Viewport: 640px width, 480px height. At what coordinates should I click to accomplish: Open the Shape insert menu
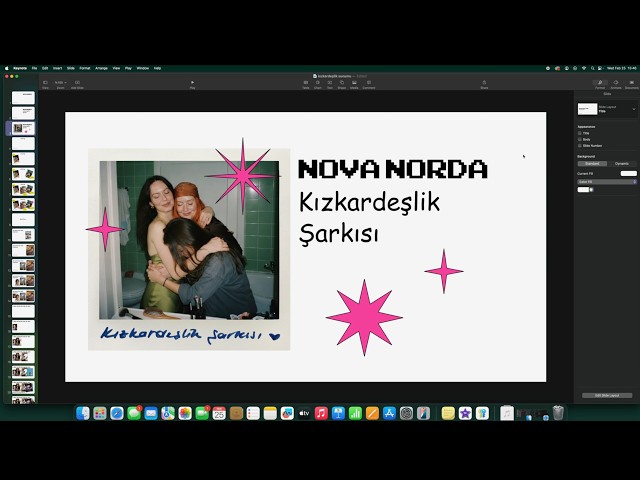point(342,84)
